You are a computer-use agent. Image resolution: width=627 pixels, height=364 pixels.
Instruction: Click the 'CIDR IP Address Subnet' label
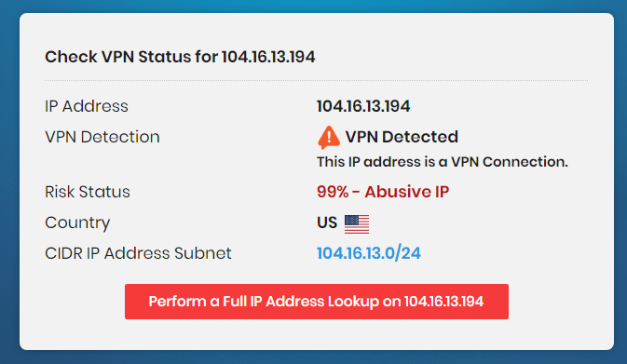pos(138,253)
